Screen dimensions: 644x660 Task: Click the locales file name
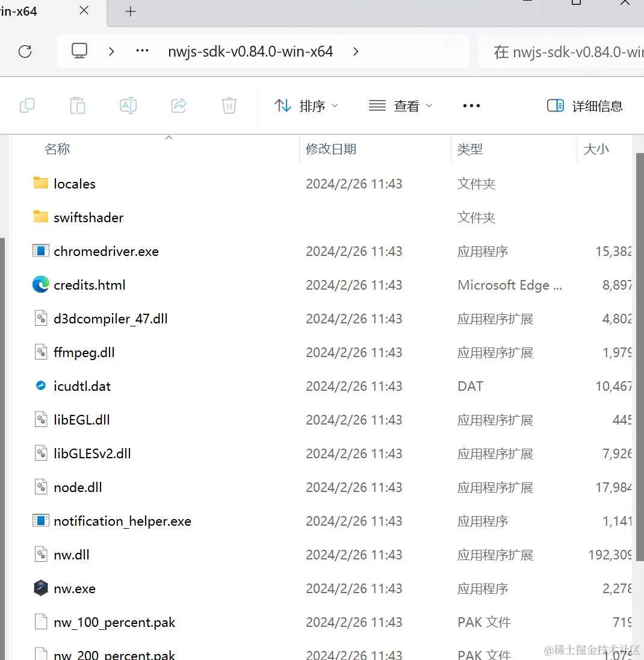pyautogui.click(x=75, y=184)
